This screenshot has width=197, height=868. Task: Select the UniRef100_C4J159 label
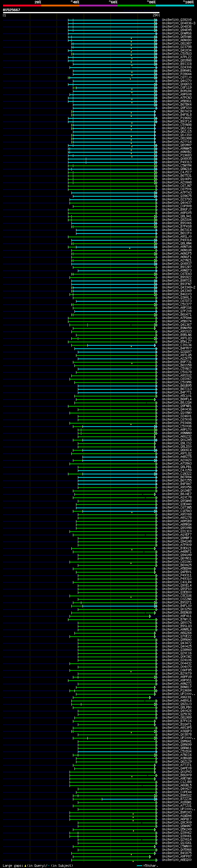tap(176, 470)
